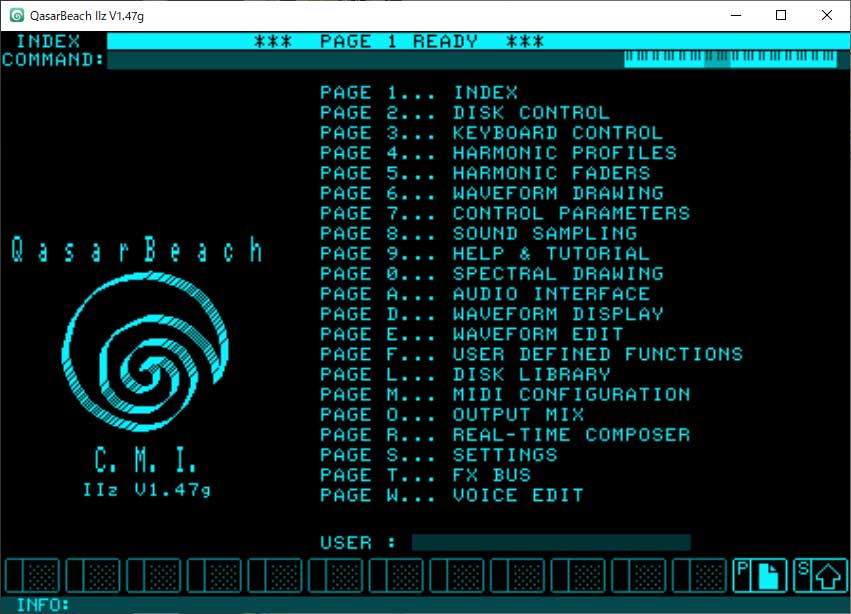
Task: Choose Page D Waveform Display
Action: (x=491, y=314)
